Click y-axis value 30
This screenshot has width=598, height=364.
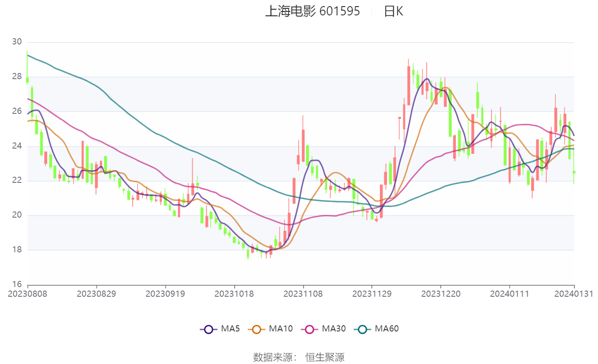[x=17, y=42]
